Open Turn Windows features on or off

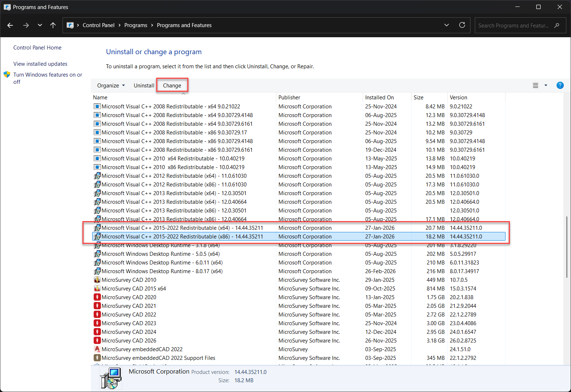point(47,75)
